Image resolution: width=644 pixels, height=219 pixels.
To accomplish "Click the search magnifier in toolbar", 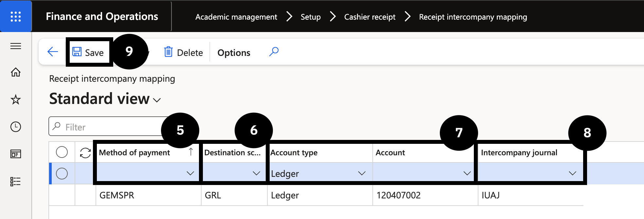I will [274, 52].
